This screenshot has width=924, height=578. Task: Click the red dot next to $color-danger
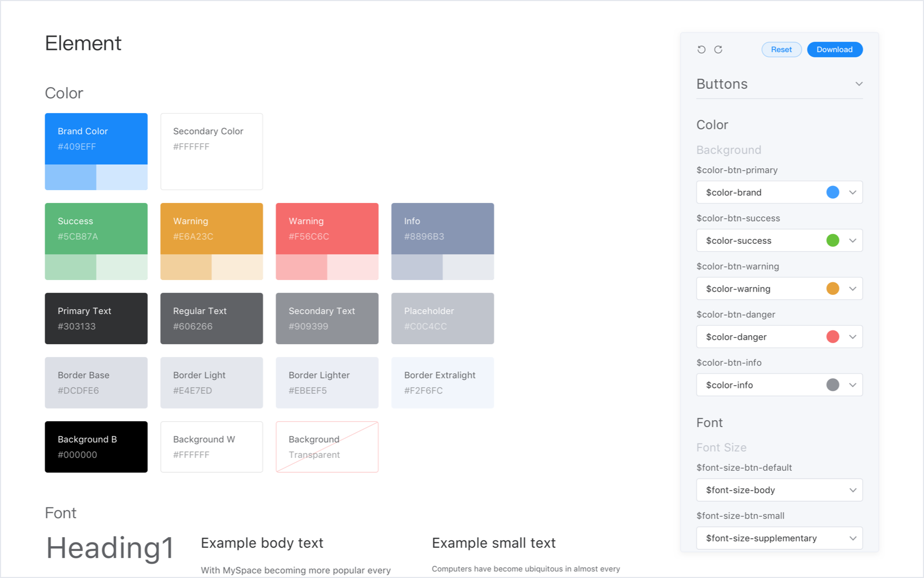point(833,336)
